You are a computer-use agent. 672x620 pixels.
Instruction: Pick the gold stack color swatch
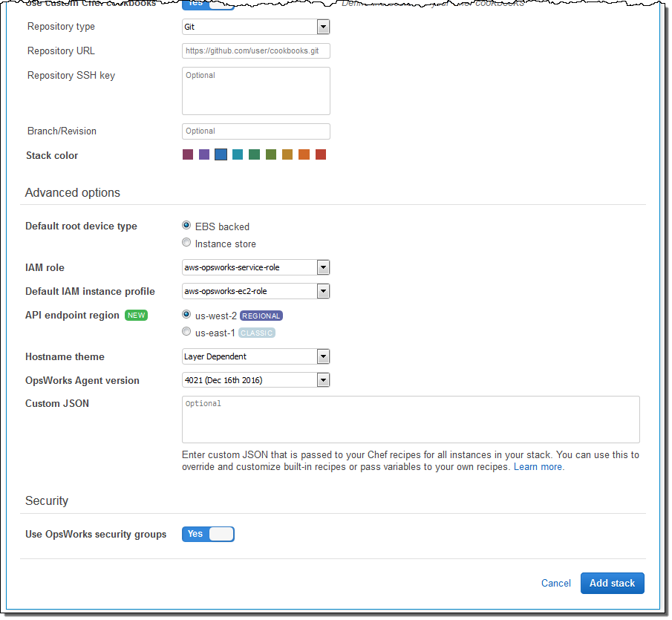(x=287, y=154)
